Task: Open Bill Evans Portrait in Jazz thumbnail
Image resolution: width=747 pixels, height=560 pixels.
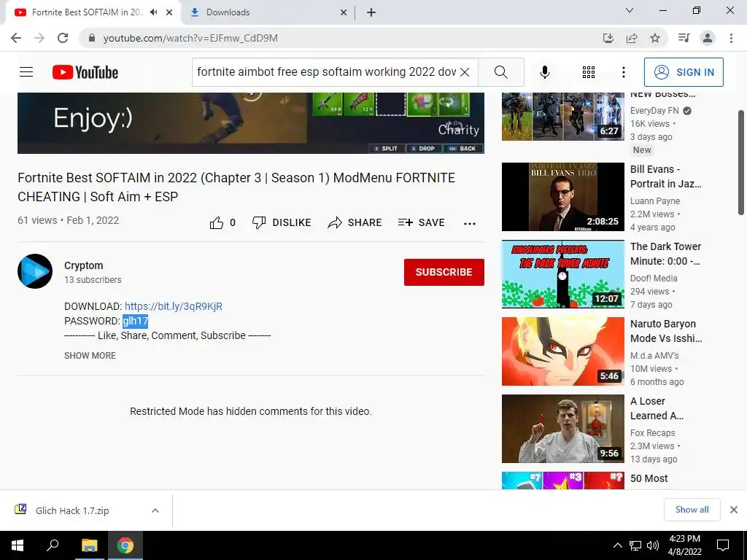Action: pyautogui.click(x=562, y=197)
